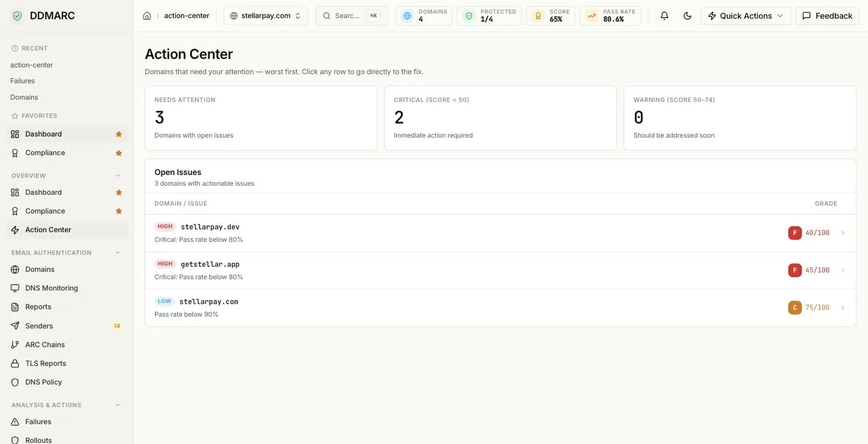Open recent item action-center
The image size is (868, 444).
(x=31, y=65)
